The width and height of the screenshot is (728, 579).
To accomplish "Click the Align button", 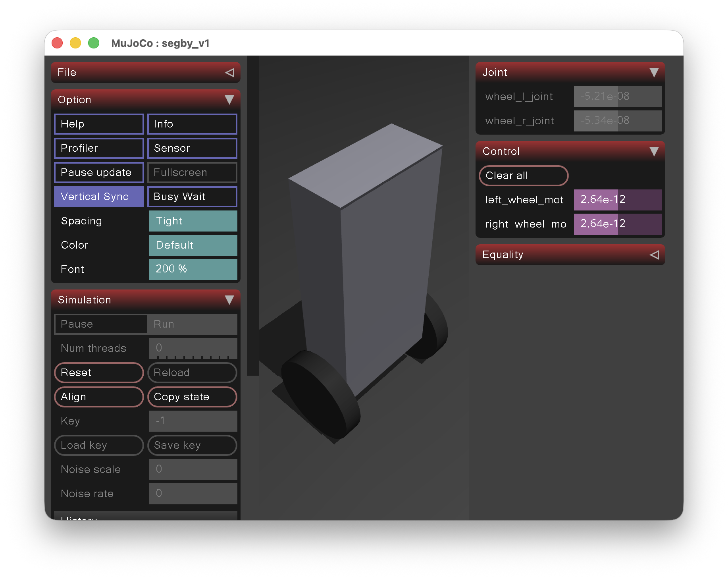I will [x=99, y=397].
